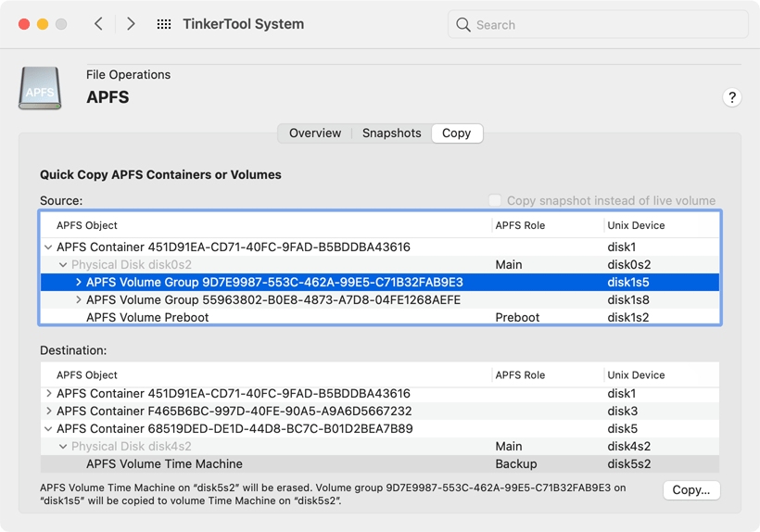Switch to the Snapshots tab

pyautogui.click(x=392, y=133)
